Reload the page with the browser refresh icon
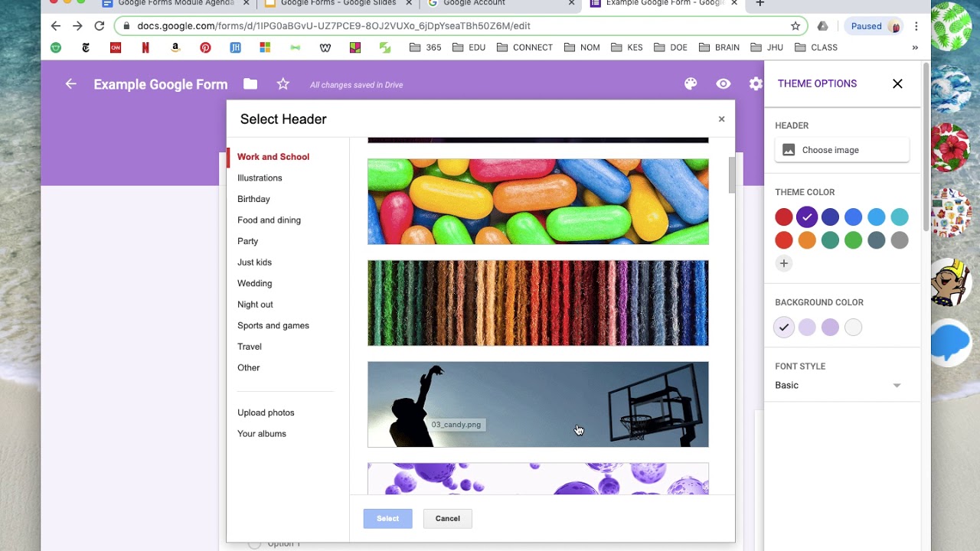Image resolution: width=980 pixels, height=551 pixels. coord(99,26)
